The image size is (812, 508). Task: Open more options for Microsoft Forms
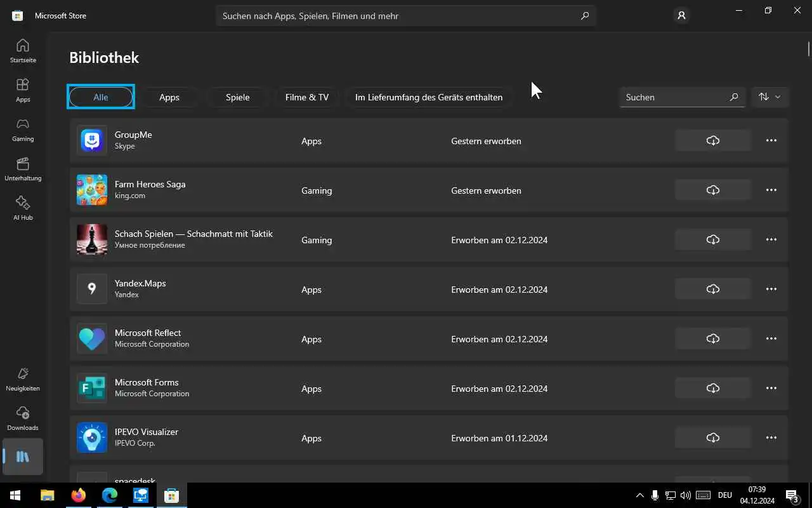click(771, 388)
